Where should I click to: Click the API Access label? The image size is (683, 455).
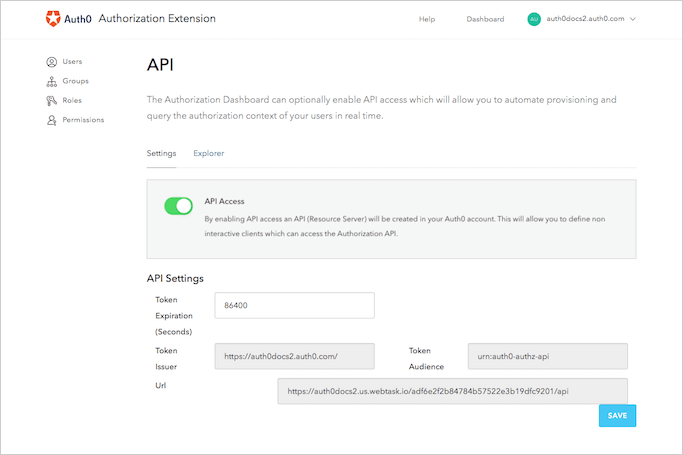224,201
